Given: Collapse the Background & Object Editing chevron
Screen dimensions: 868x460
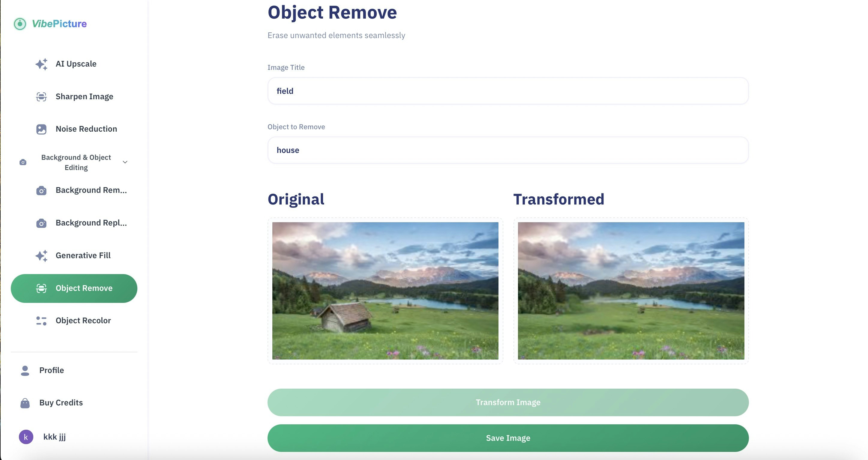Looking at the screenshot, I should (x=125, y=162).
